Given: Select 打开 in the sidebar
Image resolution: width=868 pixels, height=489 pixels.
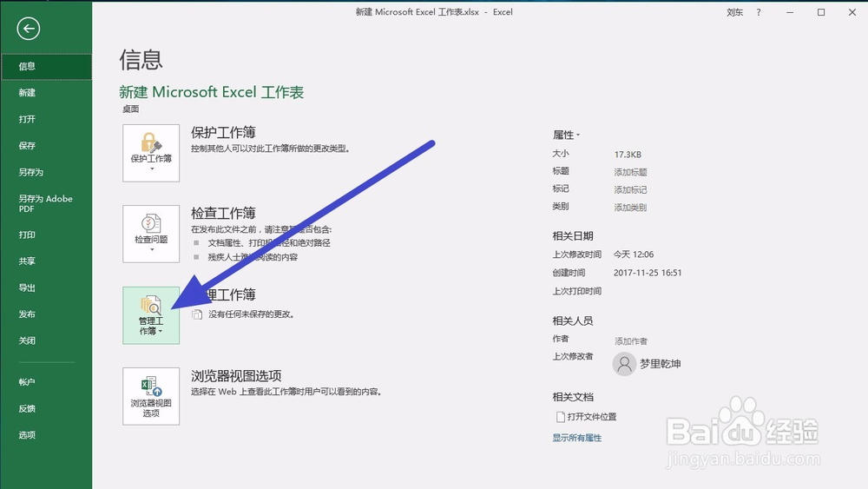Looking at the screenshot, I should (46, 119).
